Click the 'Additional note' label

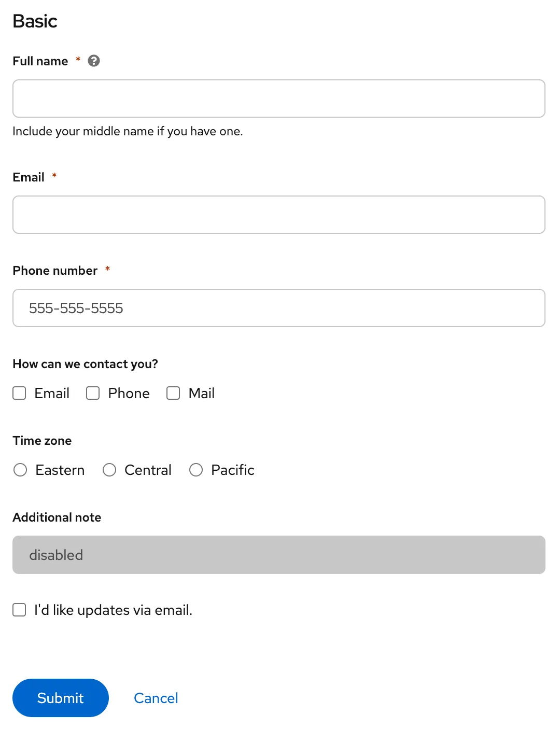point(57,517)
